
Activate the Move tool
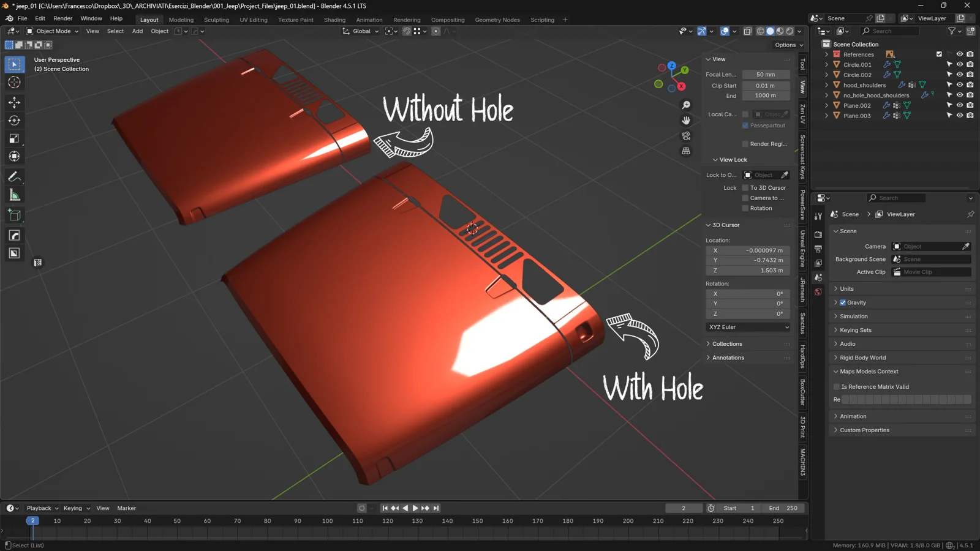(x=14, y=102)
